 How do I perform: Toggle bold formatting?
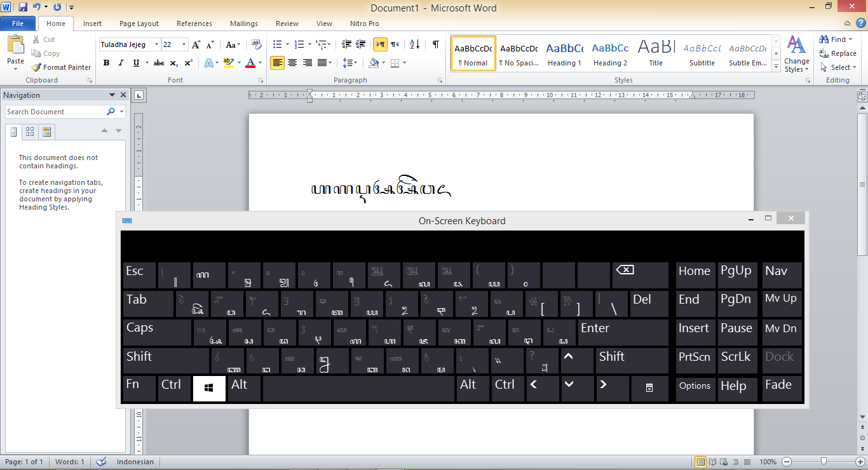point(106,62)
